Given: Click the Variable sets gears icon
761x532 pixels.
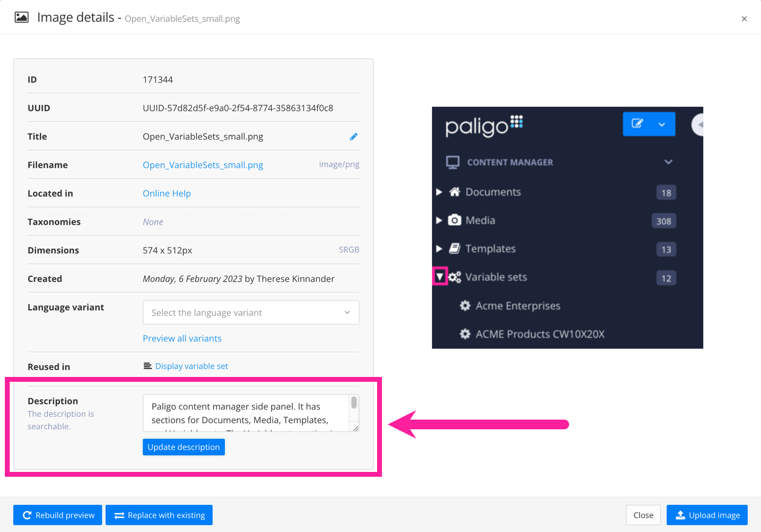Looking at the screenshot, I should (x=455, y=277).
